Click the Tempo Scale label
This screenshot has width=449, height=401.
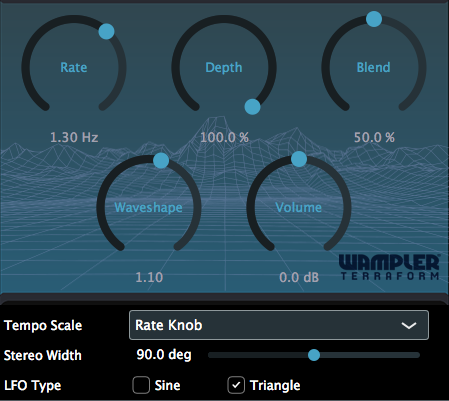coord(43,325)
